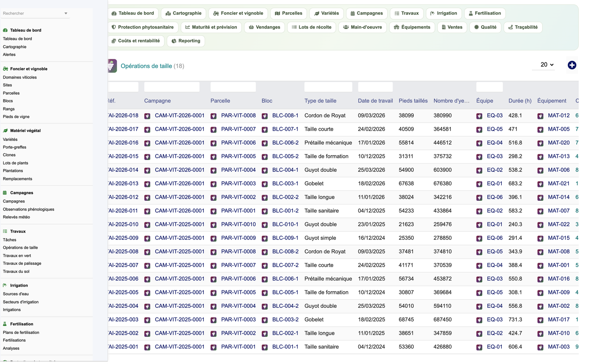Open the CAM-VIT-2025-0001 link in TAI-2025-010 row
589x364 pixels.
click(180, 224)
